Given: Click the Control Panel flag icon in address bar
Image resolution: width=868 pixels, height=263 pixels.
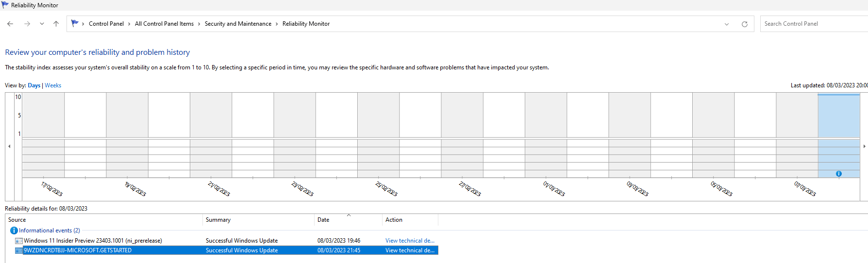Looking at the screenshot, I should coord(74,23).
